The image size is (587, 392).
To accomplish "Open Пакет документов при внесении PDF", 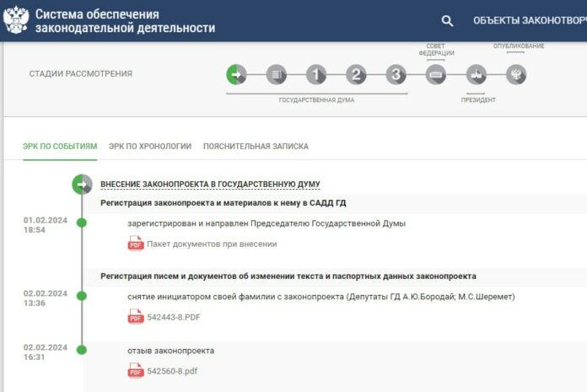I will click(x=201, y=244).
